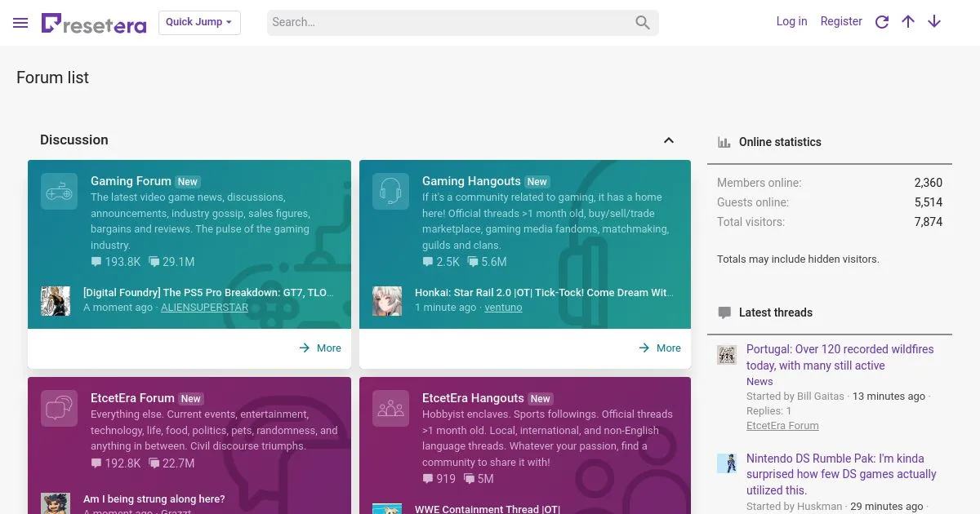This screenshot has height=514, width=980.
Task: Click Gaming Forum 193.8K threads count icon
Action: point(96,262)
